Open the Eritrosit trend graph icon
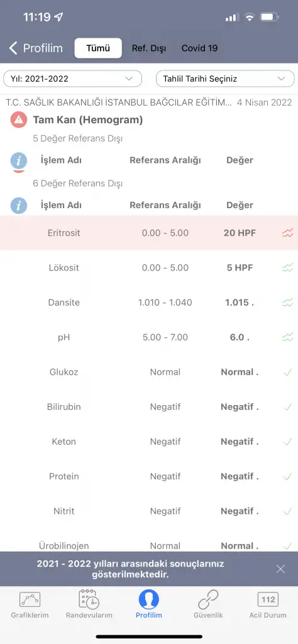298x644 pixels. click(x=288, y=233)
